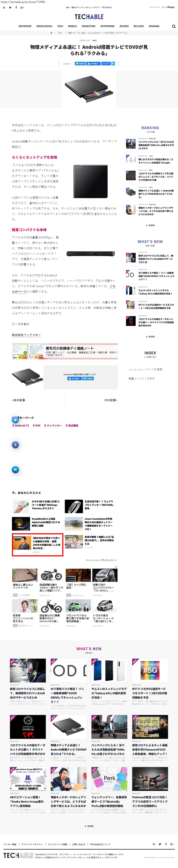The height and width of the screenshot is (868, 178).
Task: Expand + MORE at bottom What's New grid
Action: click(x=89, y=826)
